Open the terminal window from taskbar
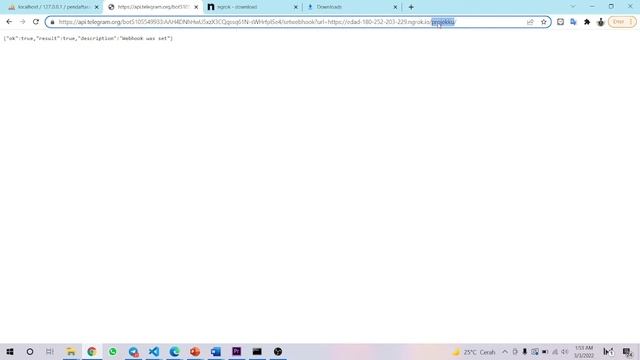 coord(257,351)
